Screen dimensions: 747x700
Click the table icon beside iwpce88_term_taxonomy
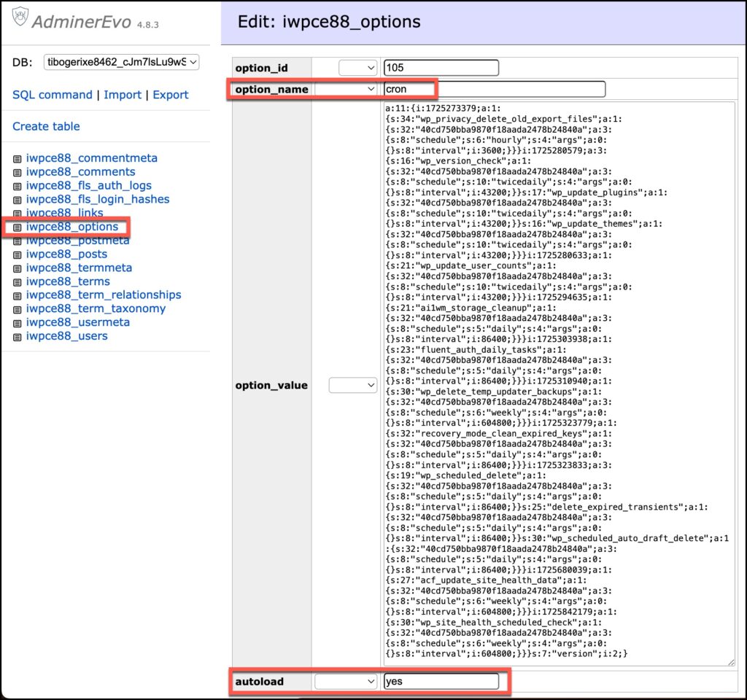[16, 308]
